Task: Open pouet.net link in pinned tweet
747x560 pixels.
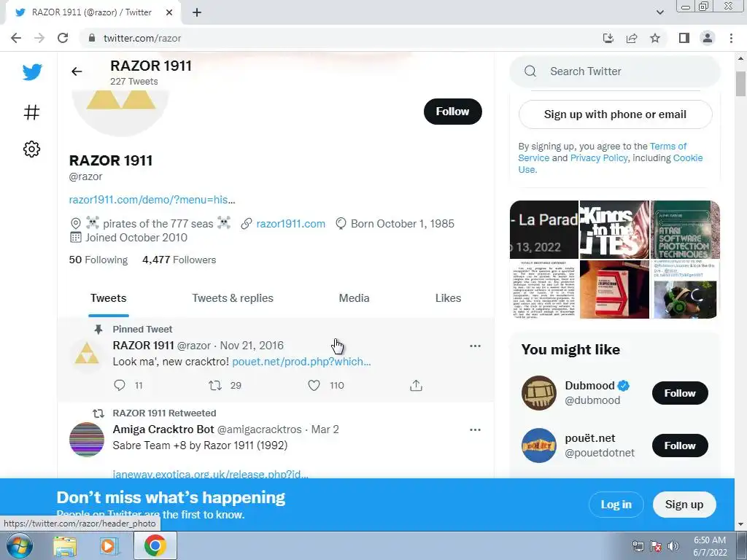Action: (x=301, y=362)
